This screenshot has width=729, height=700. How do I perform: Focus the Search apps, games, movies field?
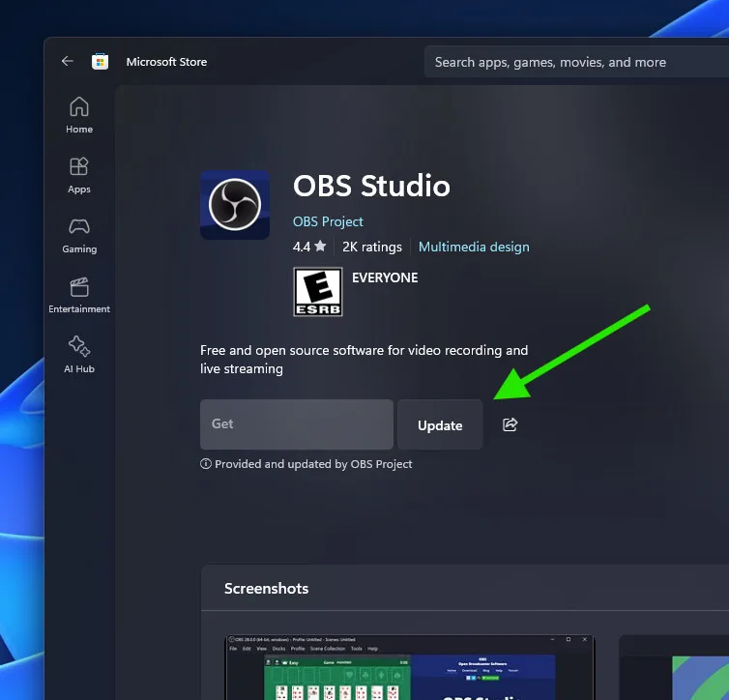[570, 62]
